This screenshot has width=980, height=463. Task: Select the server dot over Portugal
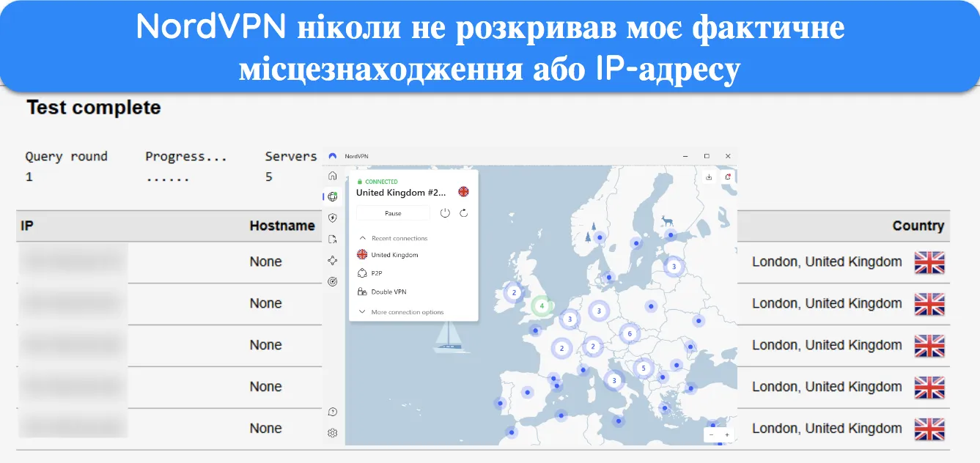coord(500,403)
